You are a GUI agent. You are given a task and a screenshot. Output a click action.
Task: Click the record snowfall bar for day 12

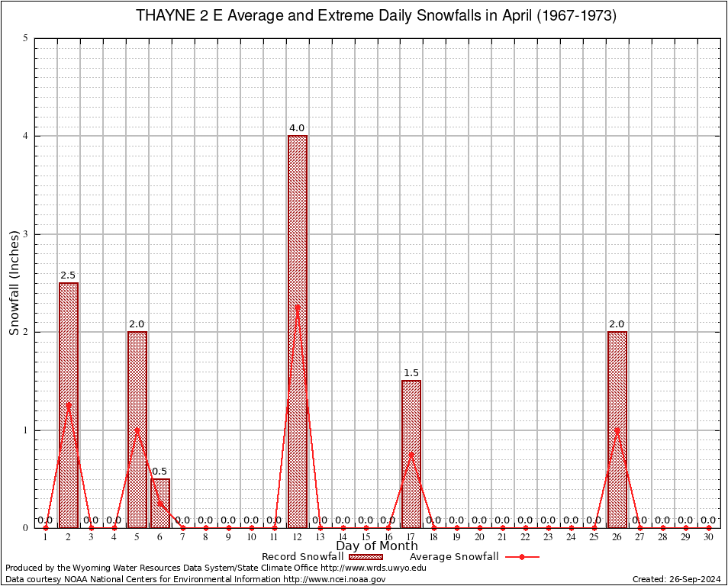pos(298,331)
